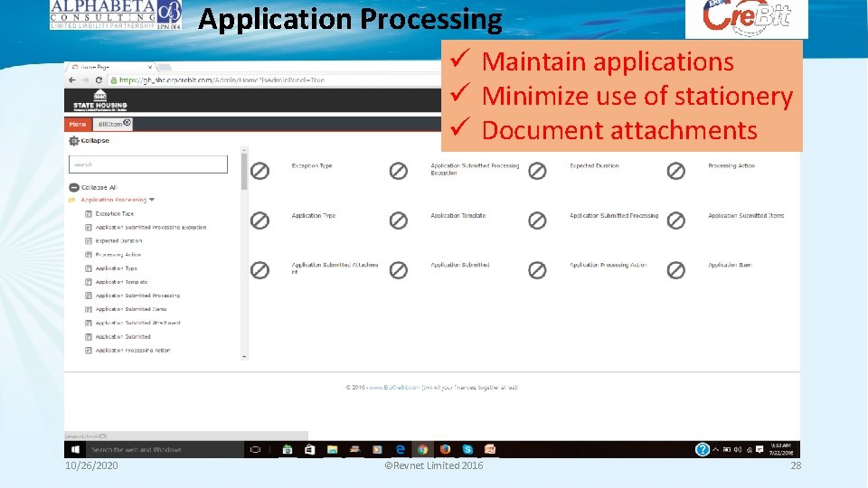This screenshot has width=868, height=488.
Task: Open the ErpCreBit.com footer link
Action: coord(395,388)
